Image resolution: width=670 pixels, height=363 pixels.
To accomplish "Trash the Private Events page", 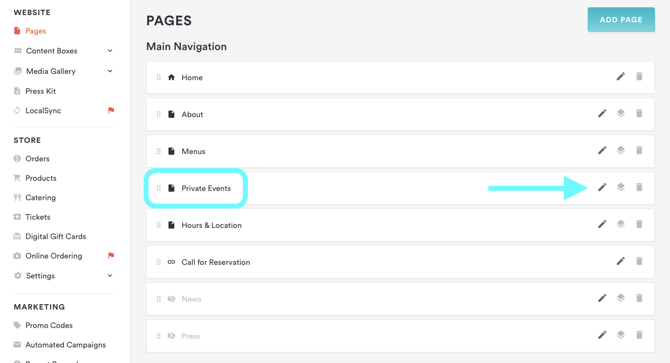I will [639, 187].
